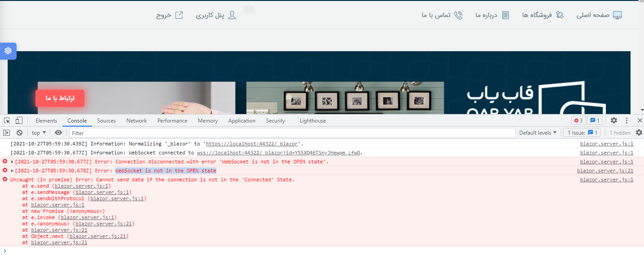644x255 pixels.
Task: Open DevTools three-dot customize menu
Action: [626, 120]
